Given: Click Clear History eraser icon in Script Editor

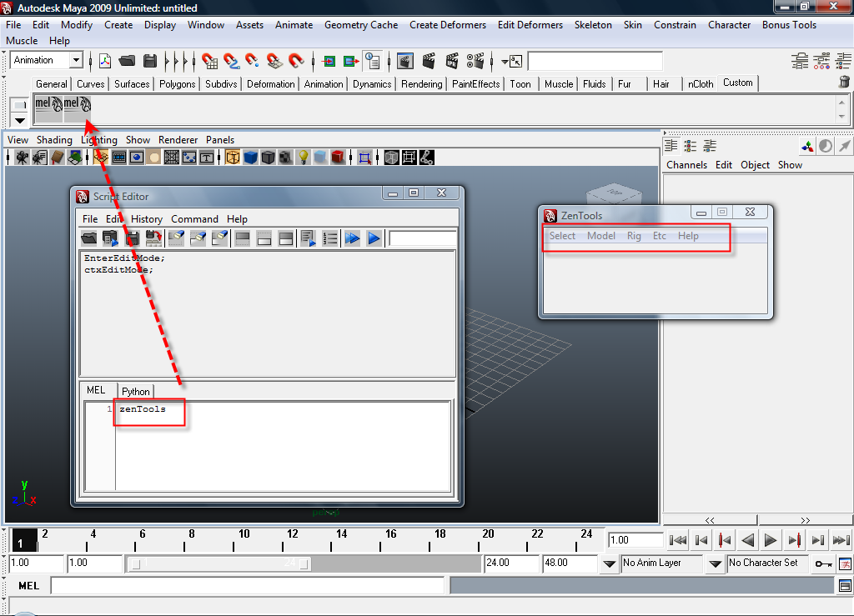Looking at the screenshot, I should pos(176,238).
